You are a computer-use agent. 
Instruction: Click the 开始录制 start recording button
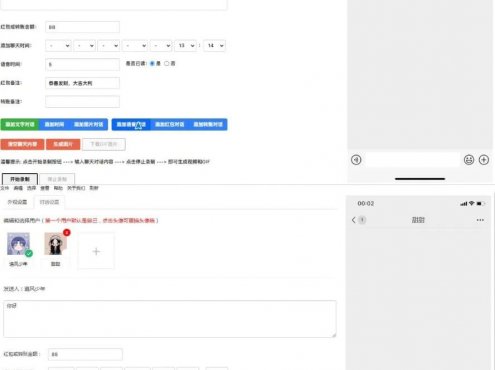[x=20, y=179]
